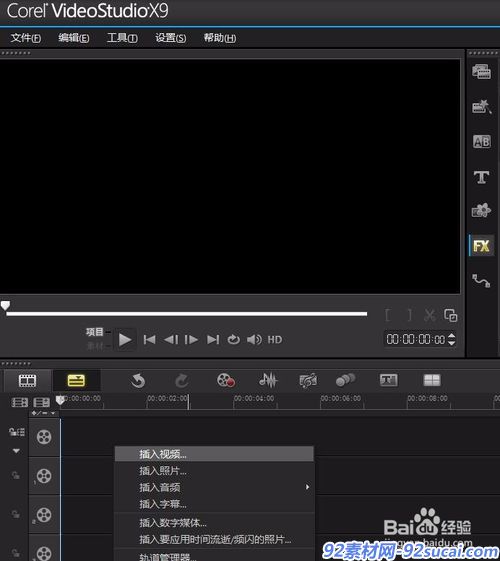Switch to Timeline view
This screenshot has width=500, height=561.
point(76,381)
